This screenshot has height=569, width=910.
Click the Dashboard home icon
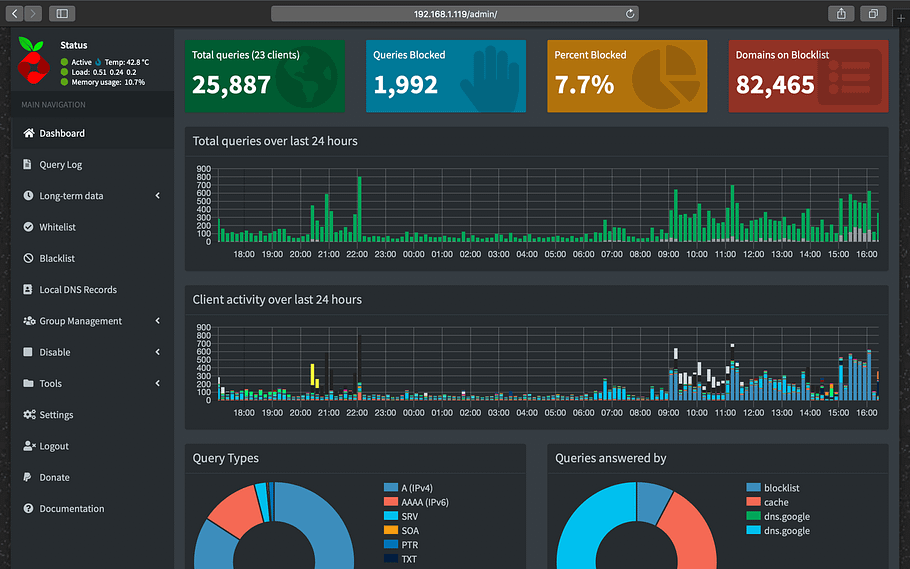click(28, 133)
